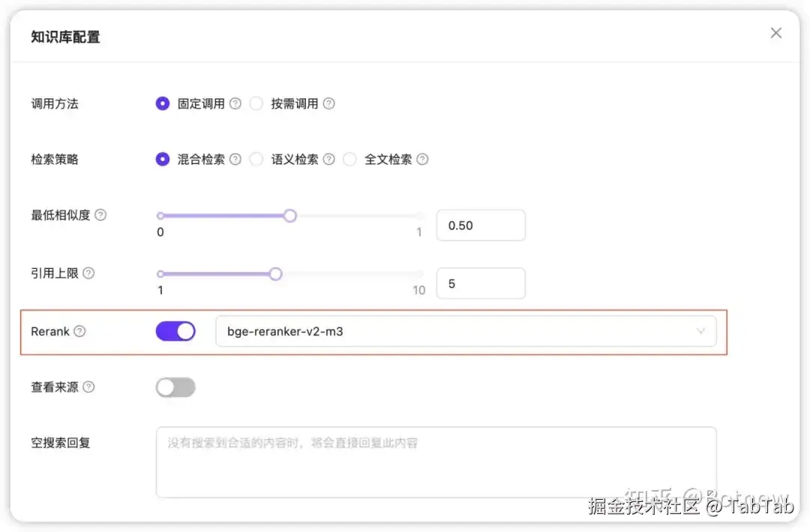The height and width of the screenshot is (532, 810).
Task: Click the Rerank help icon
Action: tap(80, 331)
